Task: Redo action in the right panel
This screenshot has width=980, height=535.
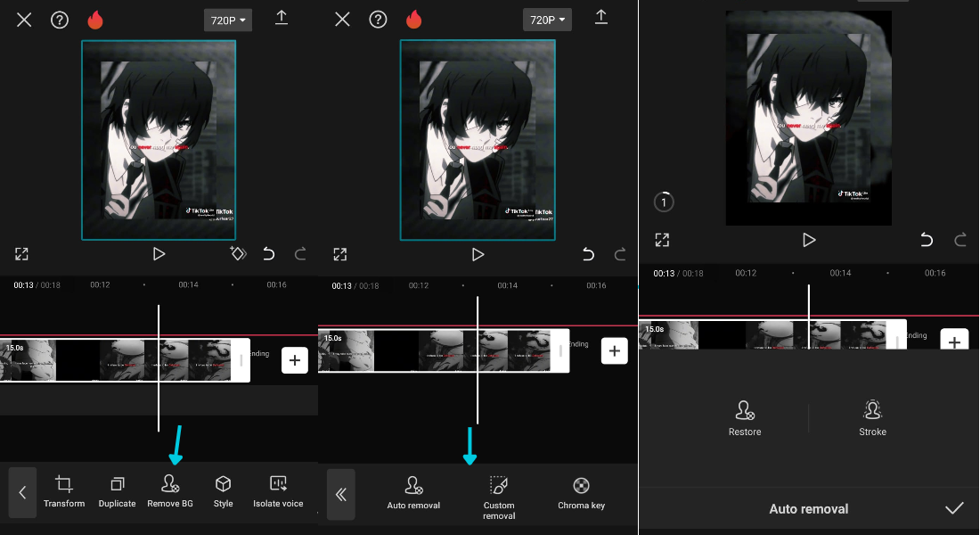Action: pos(960,240)
